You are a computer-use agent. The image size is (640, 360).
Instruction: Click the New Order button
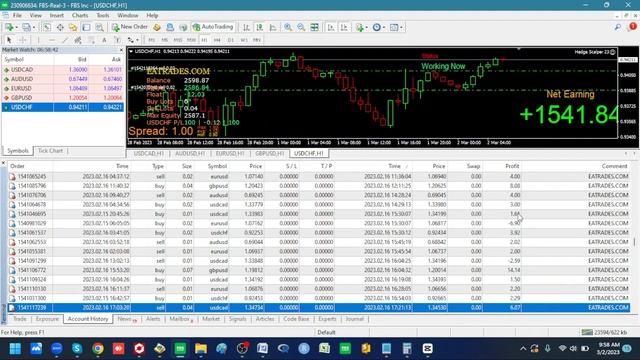click(130, 27)
